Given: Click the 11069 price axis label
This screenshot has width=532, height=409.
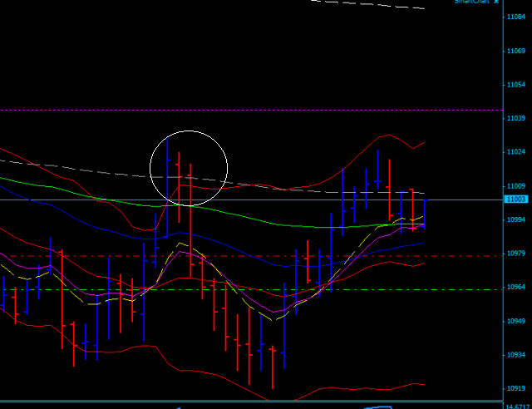Looking at the screenshot, I should click(515, 51).
